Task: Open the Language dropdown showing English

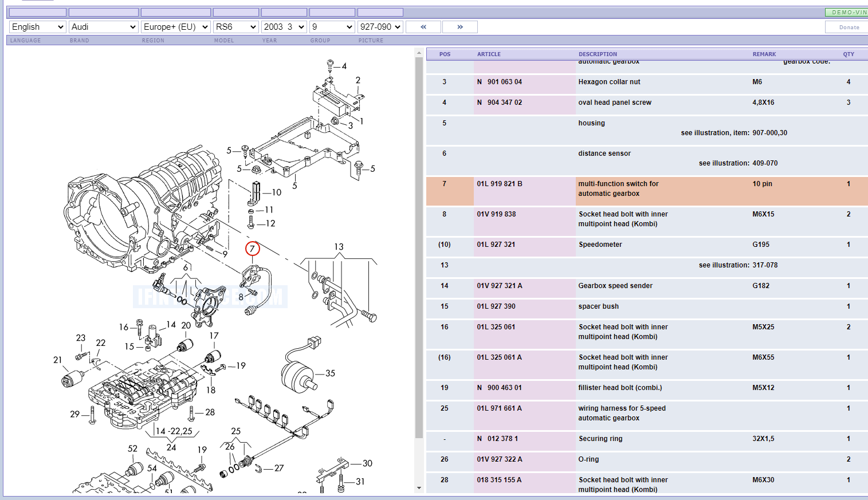Action: click(x=38, y=27)
